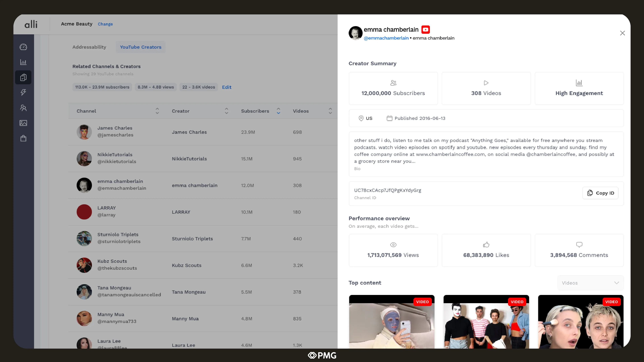Viewport: 644px width, 362px height.
Task: Click the eye icon above average Views
Action: coord(393,245)
